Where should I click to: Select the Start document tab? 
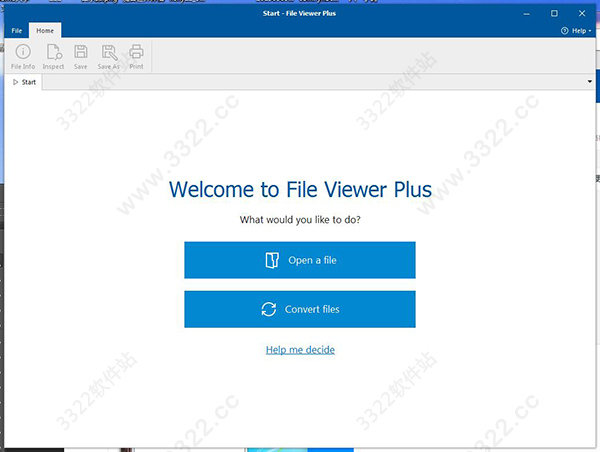click(x=24, y=82)
